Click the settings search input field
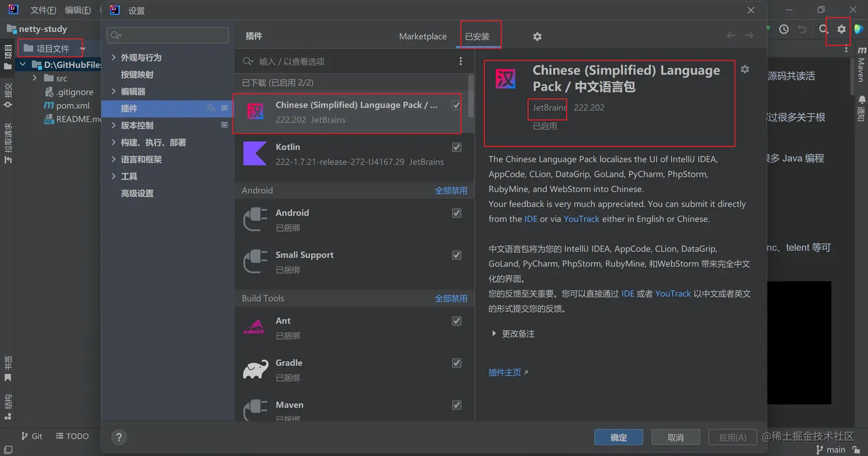The width and height of the screenshot is (868, 456). pyautogui.click(x=168, y=35)
